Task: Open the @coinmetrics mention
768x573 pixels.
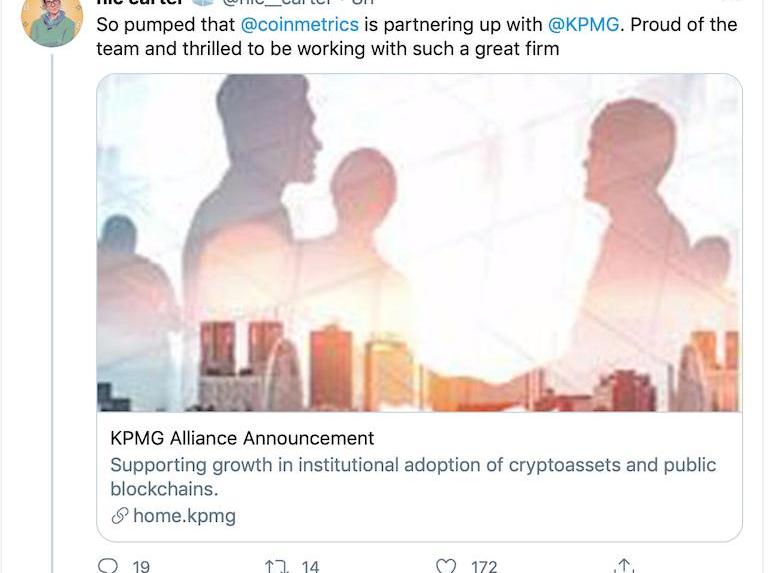Action: [300, 24]
